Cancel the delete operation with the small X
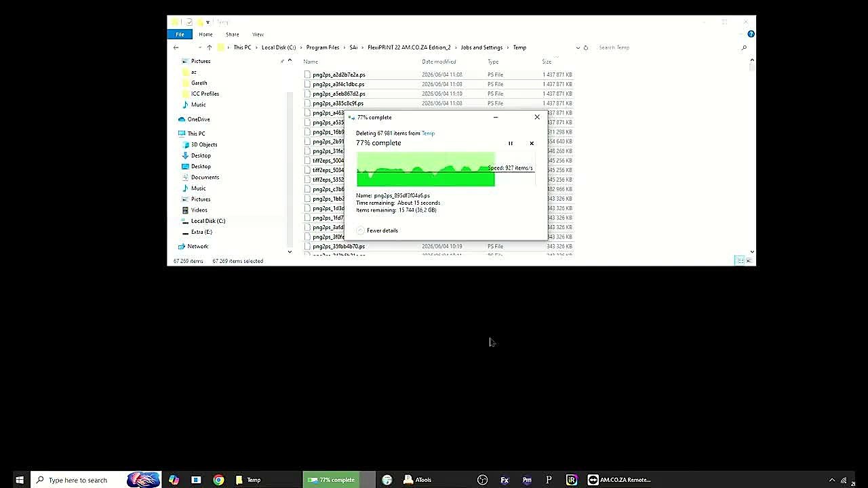The image size is (868, 488). [532, 143]
